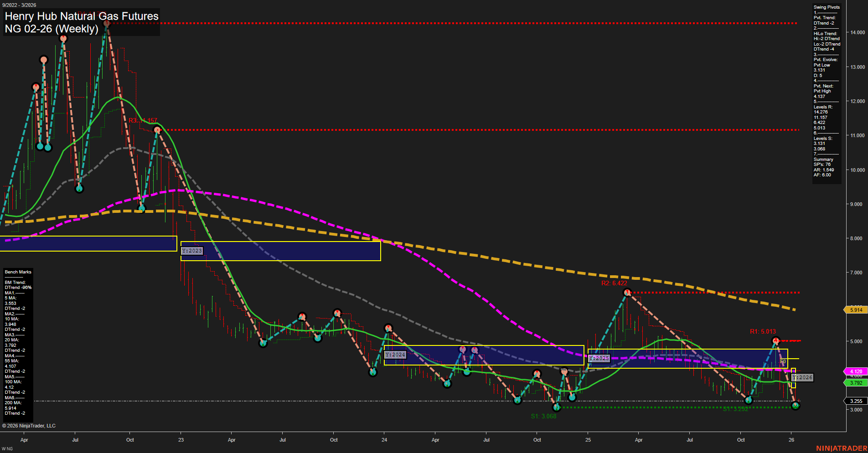Image resolution: width=868 pixels, height=453 pixels.
Task: Click the W NG status label
Action: [6, 448]
